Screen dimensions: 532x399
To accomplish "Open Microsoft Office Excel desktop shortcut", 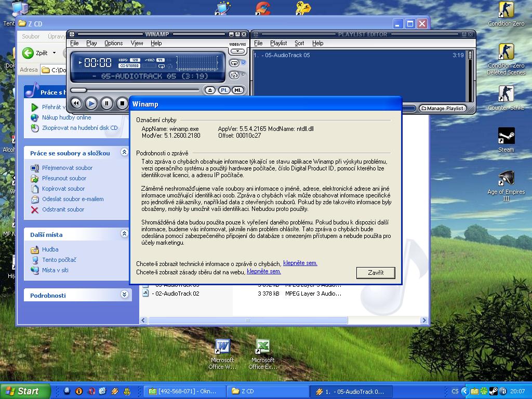I will click(x=262, y=354).
